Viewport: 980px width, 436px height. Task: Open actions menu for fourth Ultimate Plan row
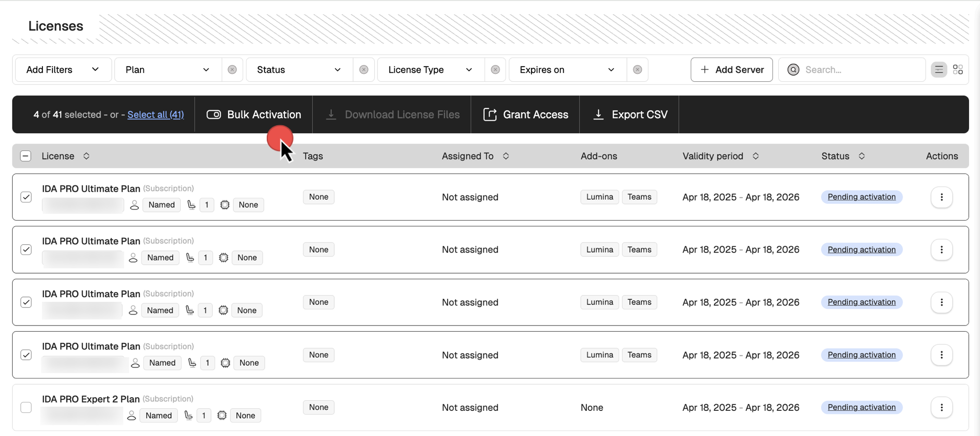(942, 355)
